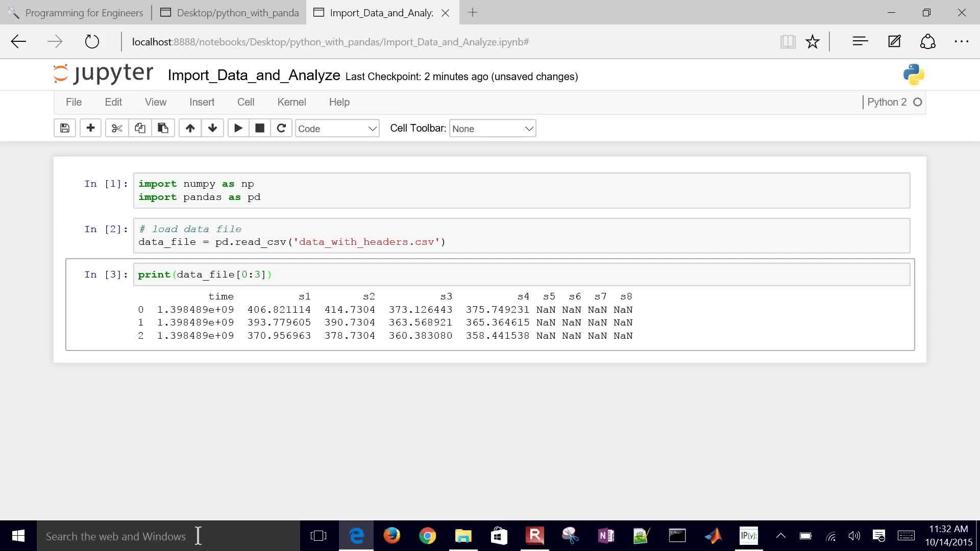Open the Edit menu
Viewport: 980px width, 551px height.
(113, 102)
